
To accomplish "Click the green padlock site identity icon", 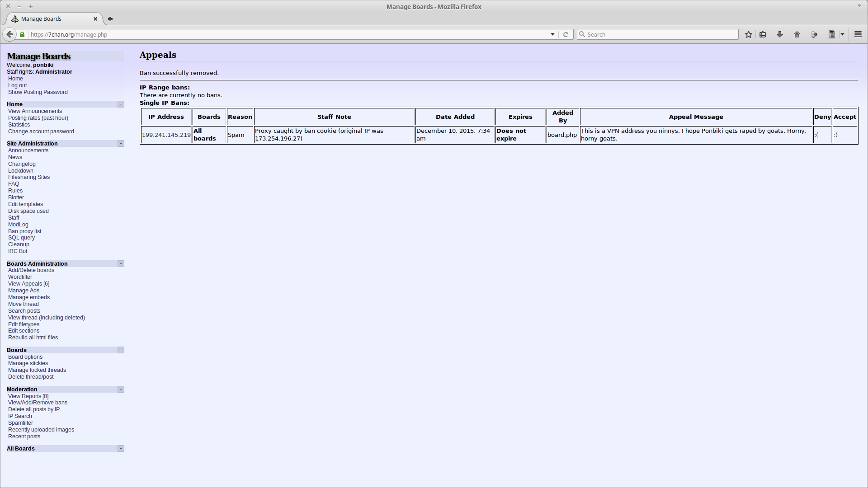I will click(22, 34).
